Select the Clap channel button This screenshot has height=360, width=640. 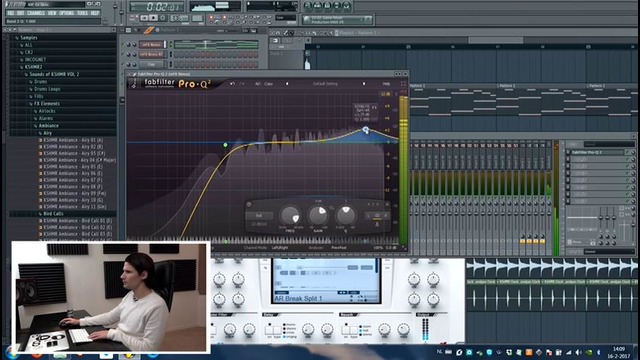click(x=152, y=64)
